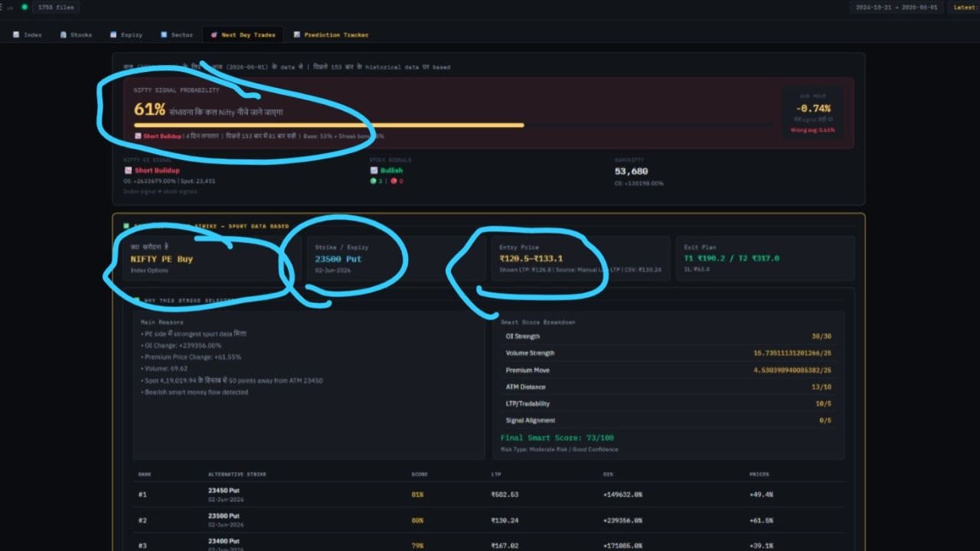
Task: Switch to the Stocks tab
Action: (76, 35)
